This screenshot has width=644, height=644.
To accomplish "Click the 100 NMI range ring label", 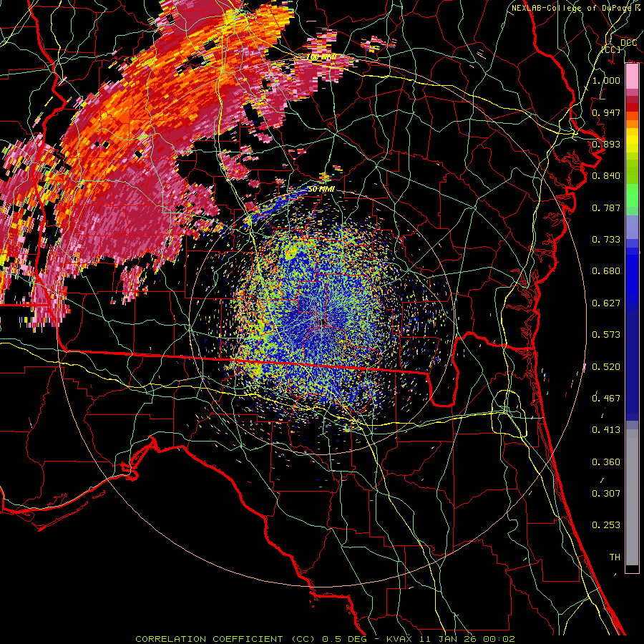I will coord(321,57).
